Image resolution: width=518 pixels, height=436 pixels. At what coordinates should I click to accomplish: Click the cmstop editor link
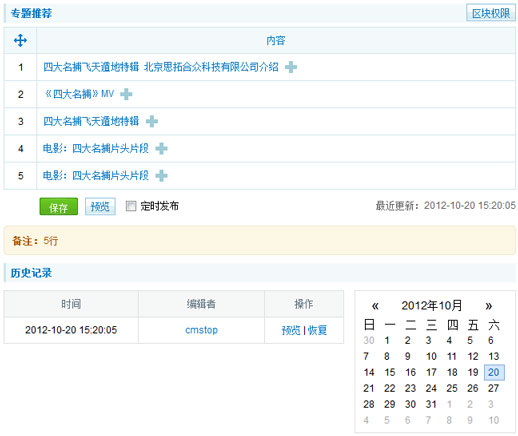201,330
